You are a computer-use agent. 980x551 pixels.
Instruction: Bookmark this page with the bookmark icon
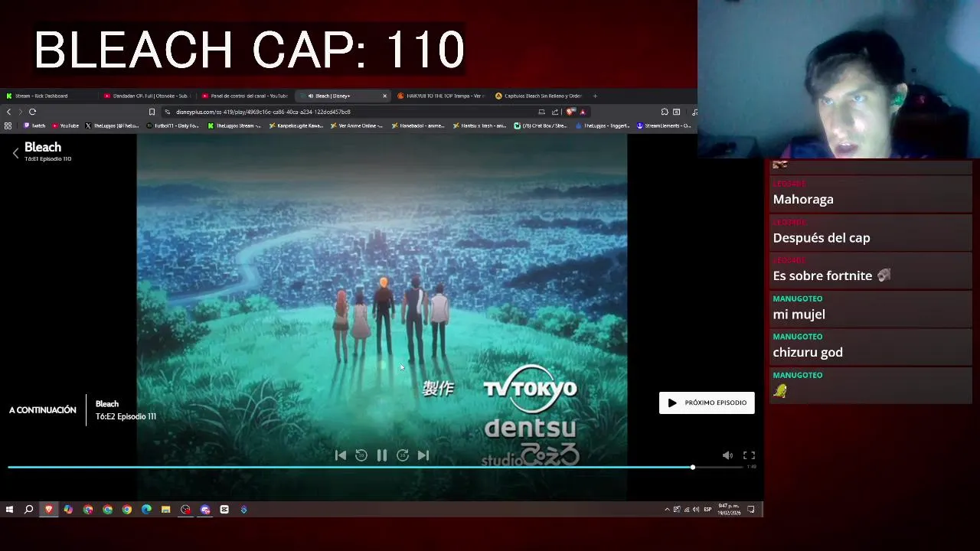152,112
